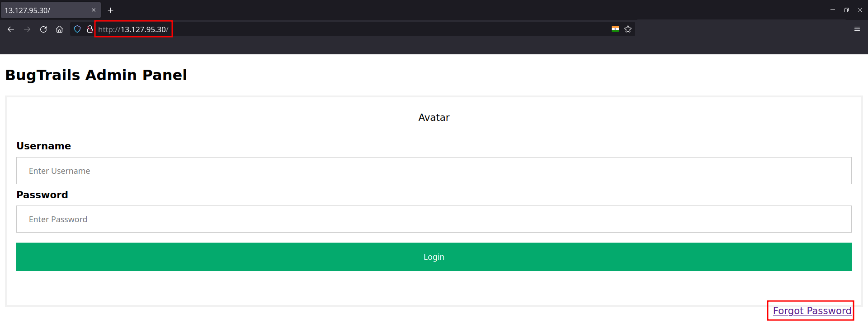The height and width of the screenshot is (325, 868).
Task: Open a new browser tab
Action: pos(110,10)
